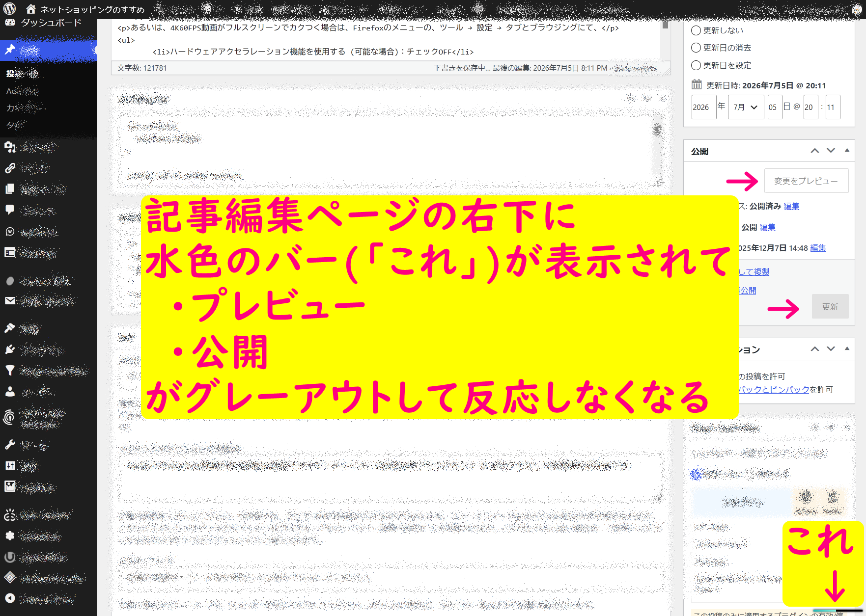Click the calendar icon beside 更新日時
This screenshot has height=616, width=866.
(x=697, y=84)
